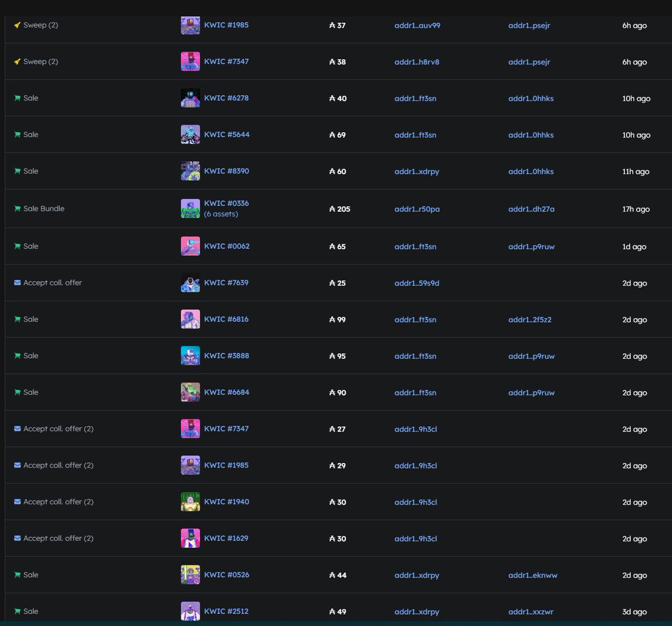Open seller address addr1..59s9d
672x626 pixels.
pyautogui.click(x=417, y=283)
